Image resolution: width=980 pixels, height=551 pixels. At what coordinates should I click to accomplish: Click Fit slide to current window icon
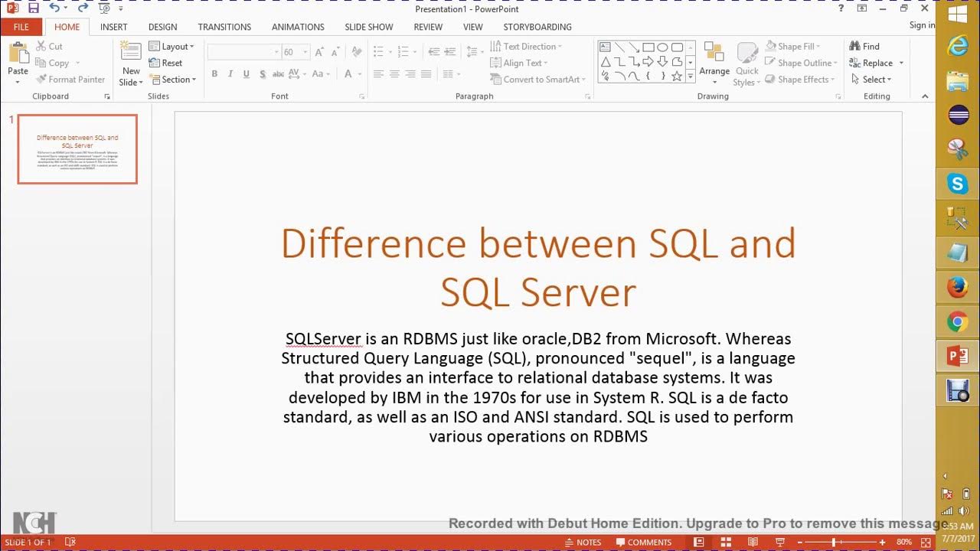pos(926,543)
